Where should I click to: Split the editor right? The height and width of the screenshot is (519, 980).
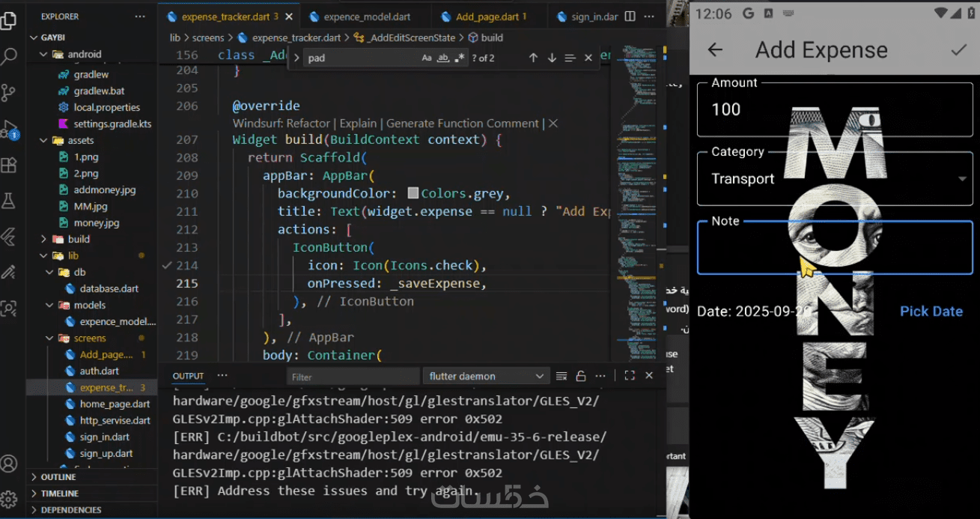630,16
